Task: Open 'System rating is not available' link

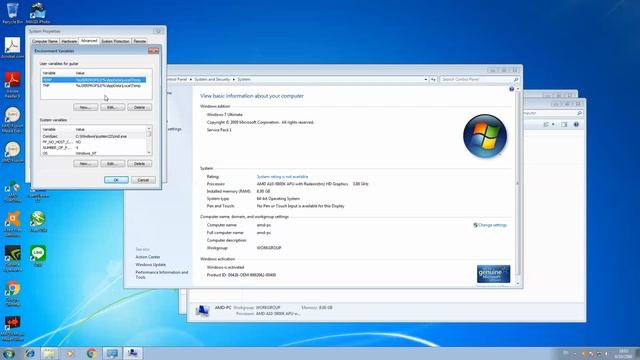Action: [282, 177]
